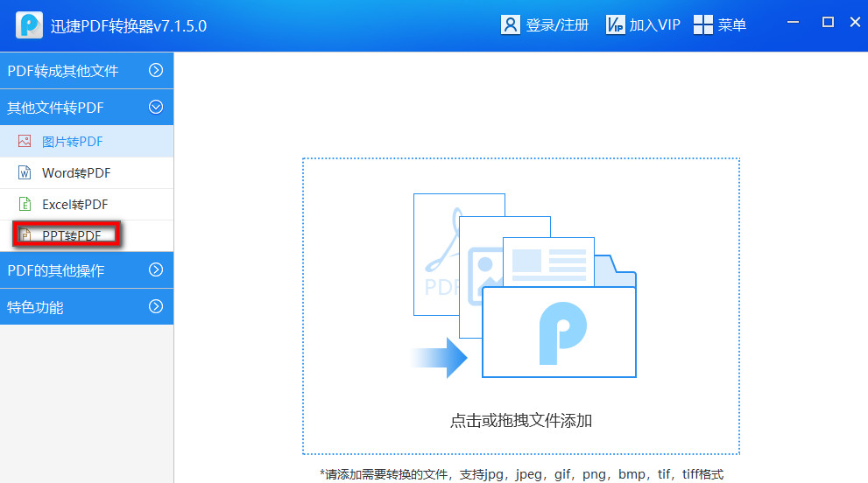Click the supported formats note text
Screen dimensions: 868x483
point(521,474)
